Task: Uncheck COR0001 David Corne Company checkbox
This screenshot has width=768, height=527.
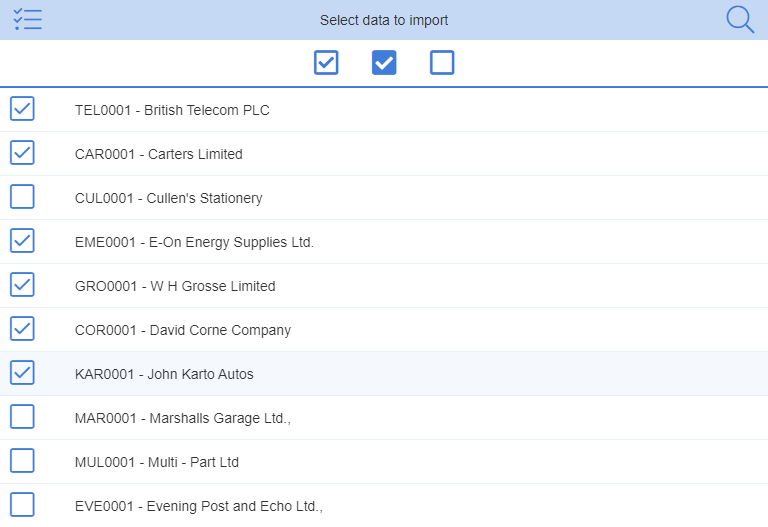Action: 22,329
